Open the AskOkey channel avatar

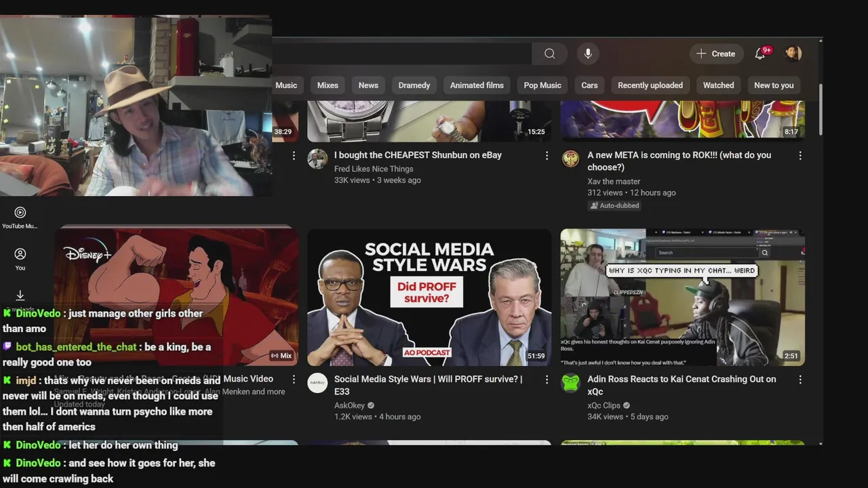tap(317, 382)
